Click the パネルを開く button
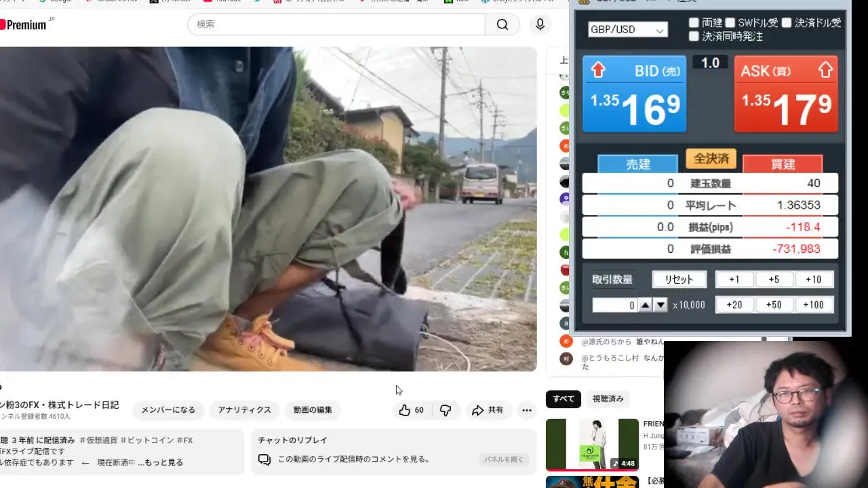The width and height of the screenshot is (868, 488). 504,460
